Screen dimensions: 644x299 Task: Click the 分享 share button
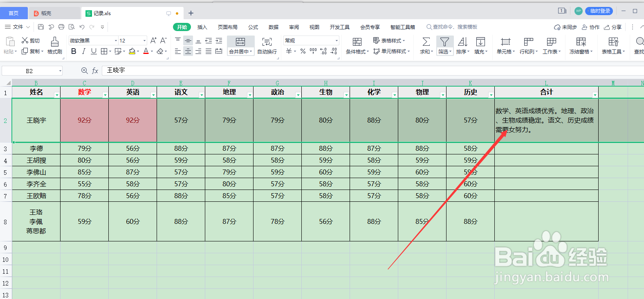click(x=613, y=27)
